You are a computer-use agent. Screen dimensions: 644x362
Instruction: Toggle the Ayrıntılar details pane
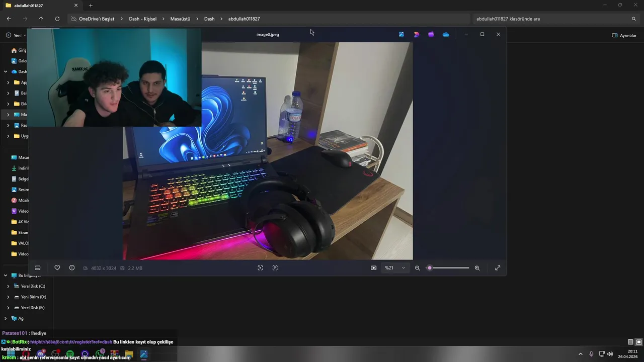[624, 35]
